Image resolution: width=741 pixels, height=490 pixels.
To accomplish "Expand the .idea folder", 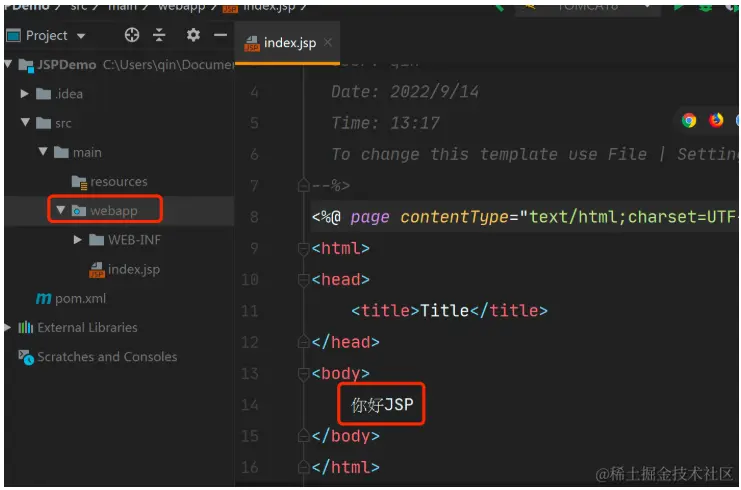I will pyautogui.click(x=25, y=94).
